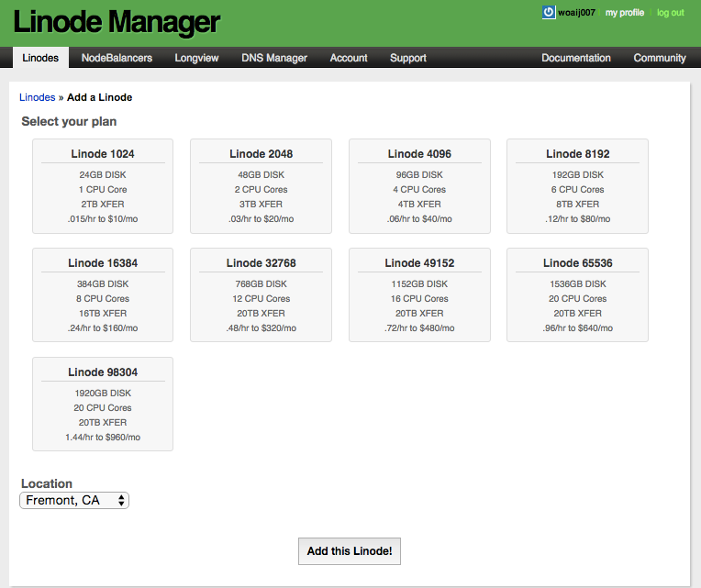Open the Support tab
Image resolution: width=701 pixels, height=588 pixels.
pyautogui.click(x=408, y=58)
